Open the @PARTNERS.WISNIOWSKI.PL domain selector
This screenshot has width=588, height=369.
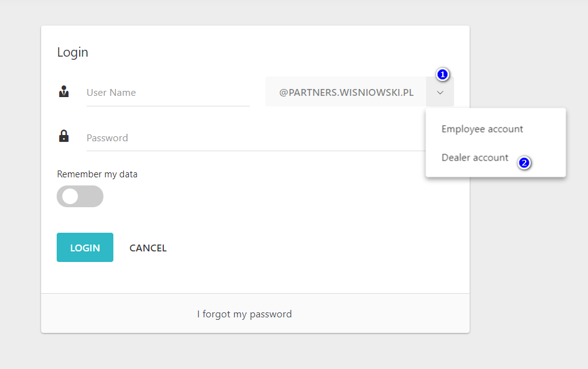tap(346, 92)
